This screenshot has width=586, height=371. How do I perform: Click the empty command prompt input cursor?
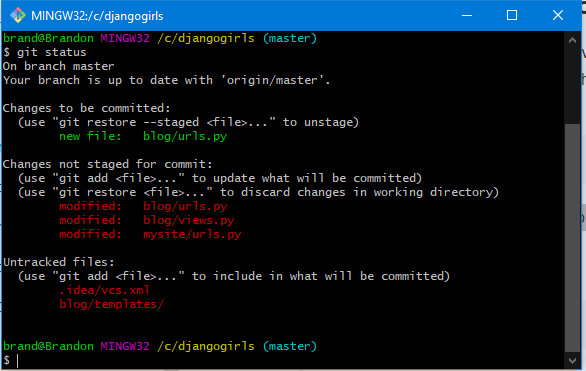coord(17,360)
